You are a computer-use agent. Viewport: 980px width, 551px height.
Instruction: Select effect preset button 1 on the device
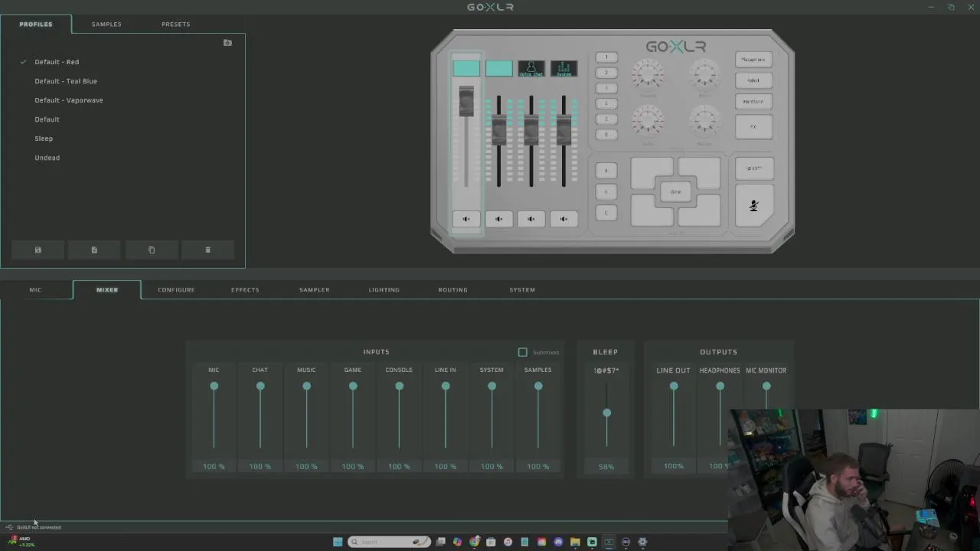click(x=606, y=57)
